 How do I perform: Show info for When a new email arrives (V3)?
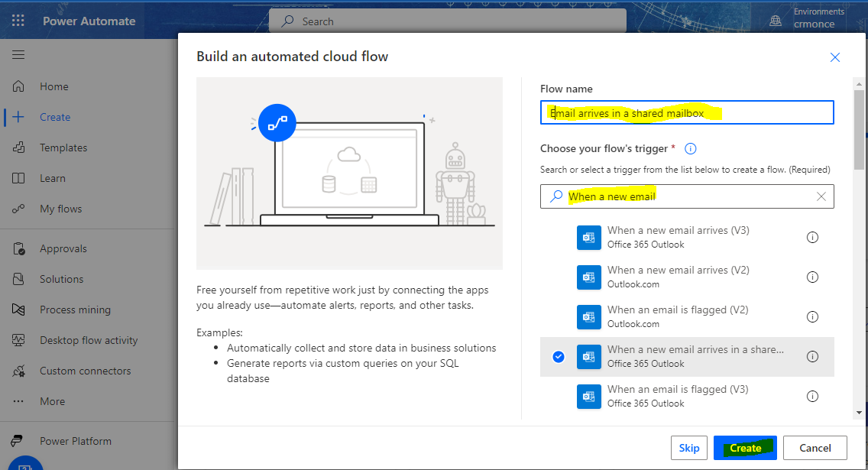pyautogui.click(x=812, y=238)
